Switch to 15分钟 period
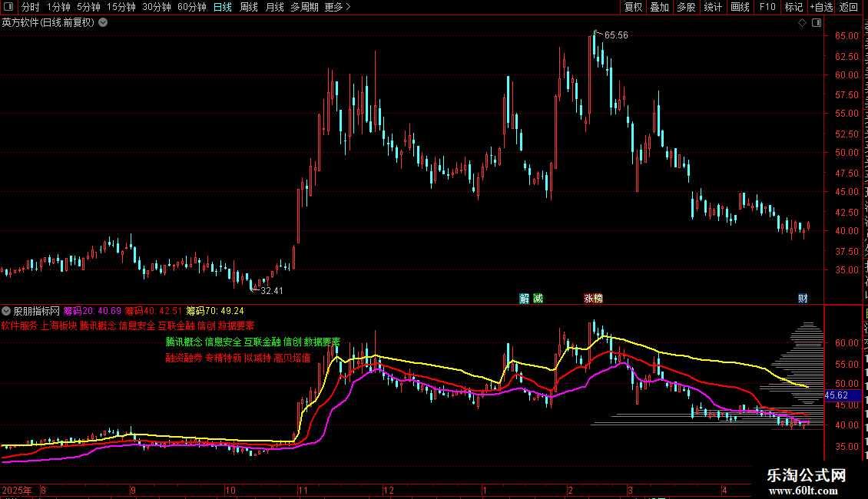 pyautogui.click(x=121, y=7)
